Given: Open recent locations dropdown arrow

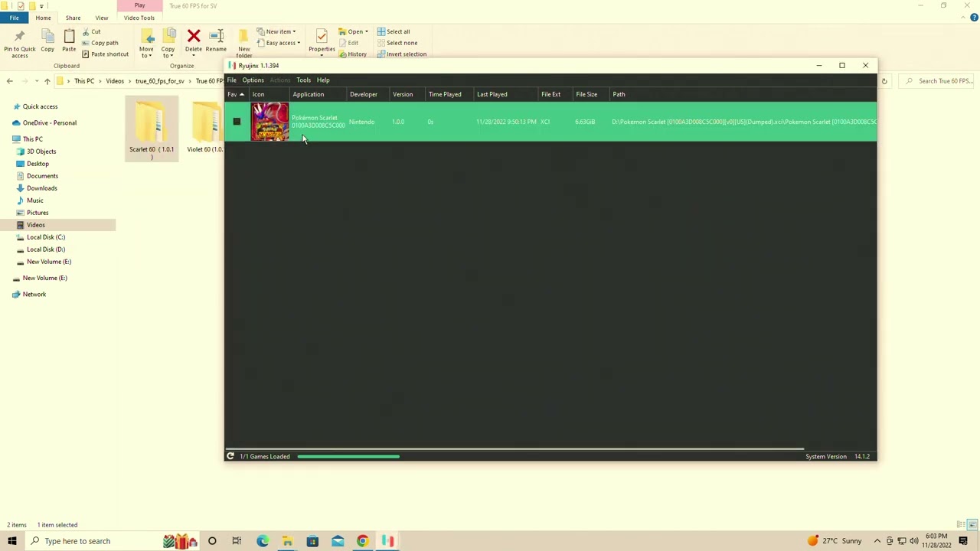Looking at the screenshot, I should 37,80.
